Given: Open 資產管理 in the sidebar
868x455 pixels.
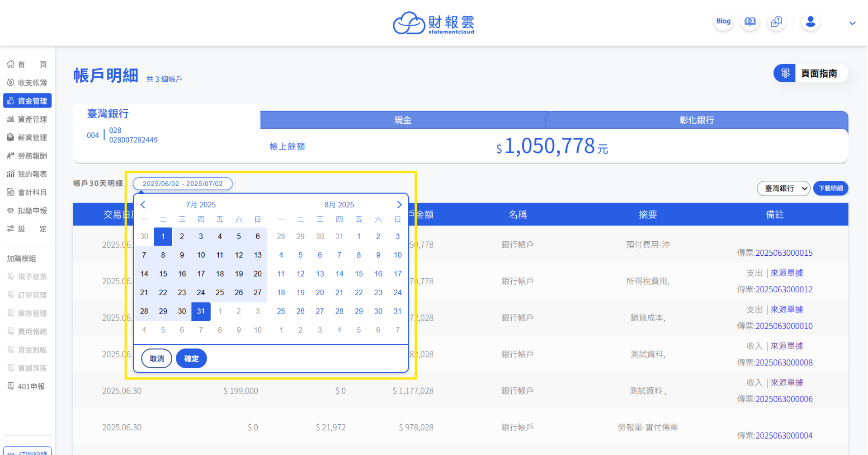Looking at the screenshot, I should click(x=27, y=119).
